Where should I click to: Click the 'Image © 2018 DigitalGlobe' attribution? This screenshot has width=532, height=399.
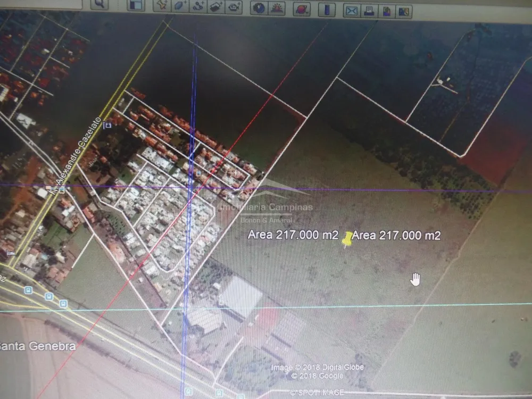[317, 367]
